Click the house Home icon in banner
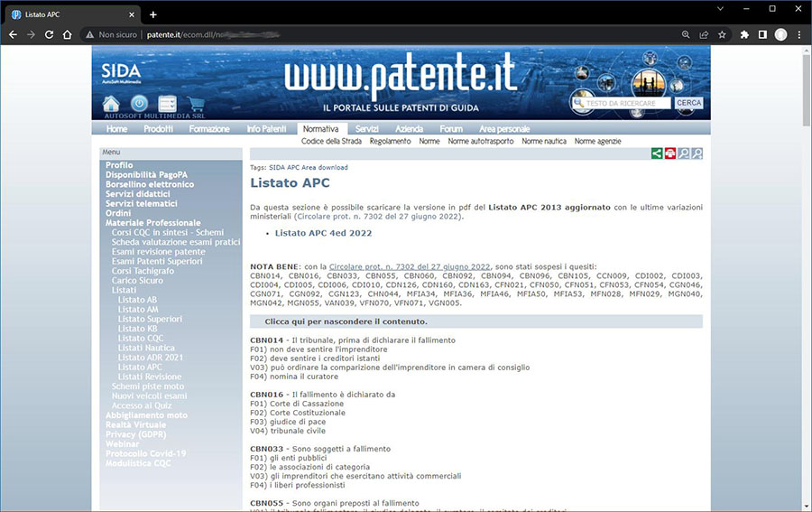The image size is (812, 512). pos(111,103)
